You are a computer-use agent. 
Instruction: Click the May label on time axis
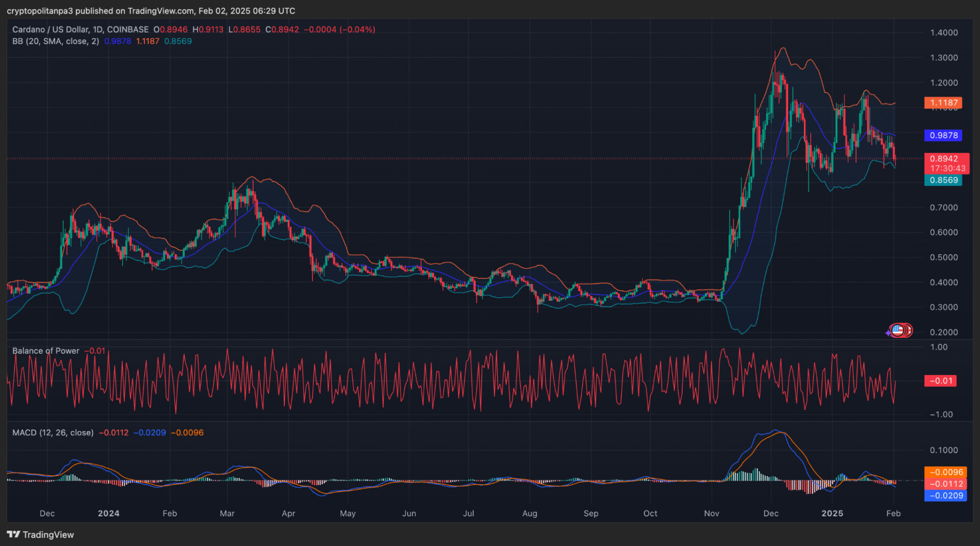[x=348, y=514]
